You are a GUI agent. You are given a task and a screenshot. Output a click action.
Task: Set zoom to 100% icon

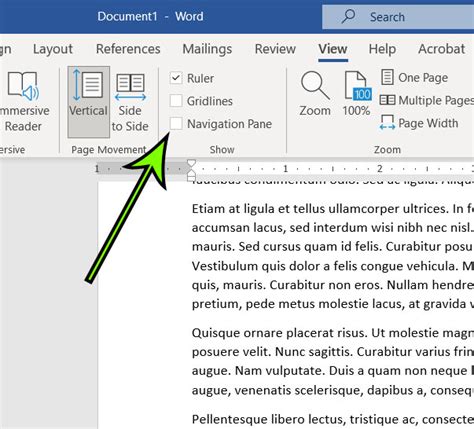pyautogui.click(x=357, y=94)
